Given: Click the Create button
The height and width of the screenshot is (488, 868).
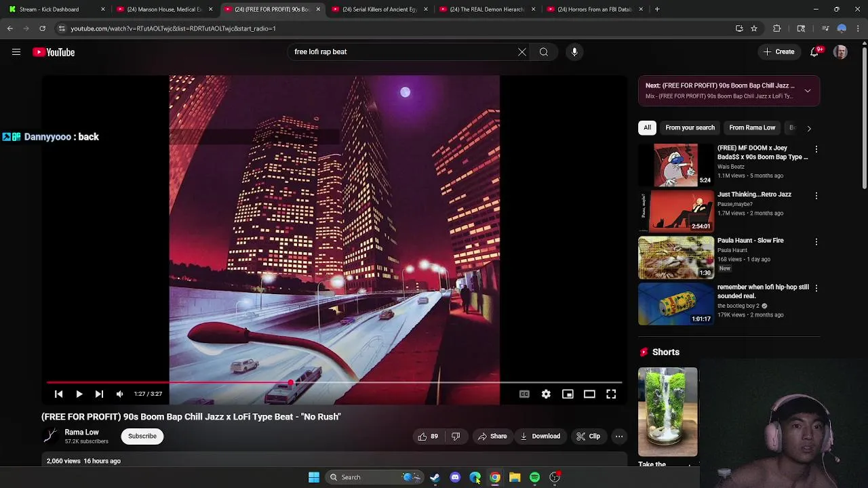Looking at the screenshot, I should tap(778, 52).
